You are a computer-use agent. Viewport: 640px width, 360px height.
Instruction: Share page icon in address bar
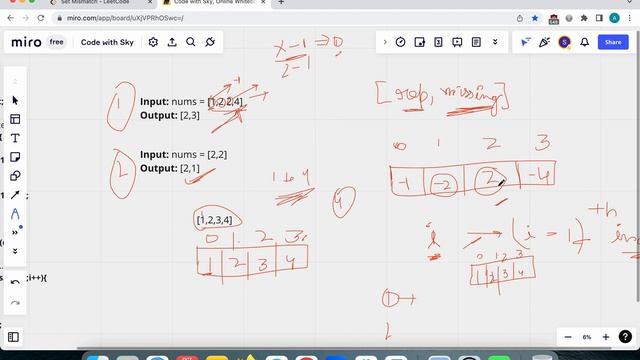click(520, 18)
